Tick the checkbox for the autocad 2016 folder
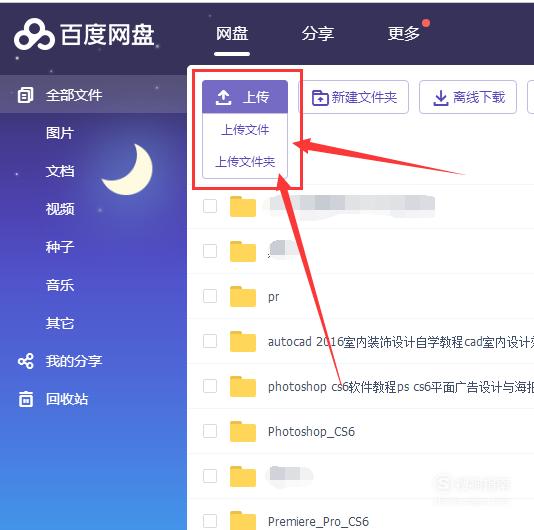534x530 pixels. click(210, 341)
